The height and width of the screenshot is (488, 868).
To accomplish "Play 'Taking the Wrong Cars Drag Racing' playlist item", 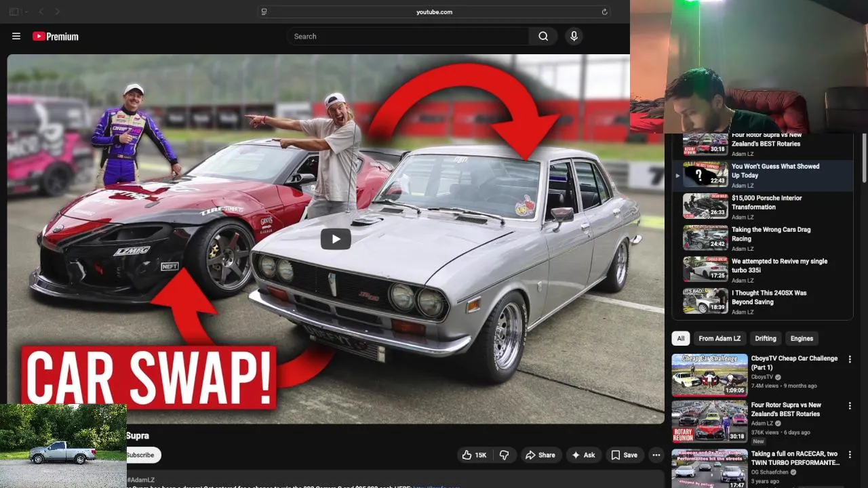I will click(762, 239).
